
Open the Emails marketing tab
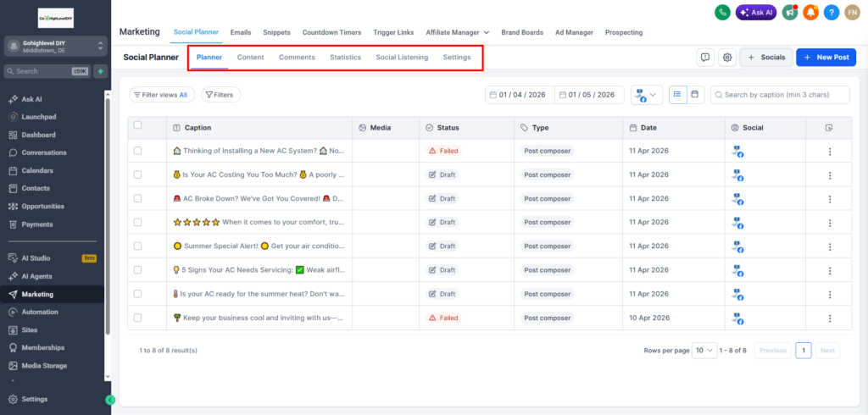pos(241,32)
